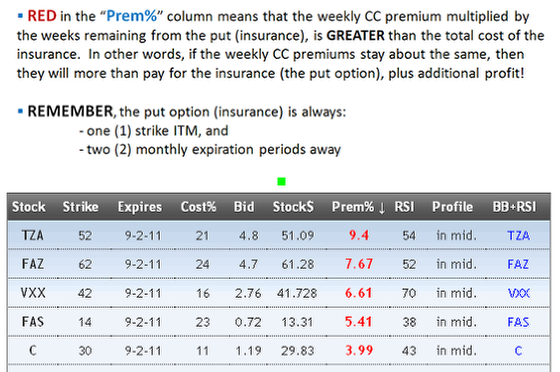Sort table by the Stock column header
This screenshot has height=372, width=560.
pos(29,207)
